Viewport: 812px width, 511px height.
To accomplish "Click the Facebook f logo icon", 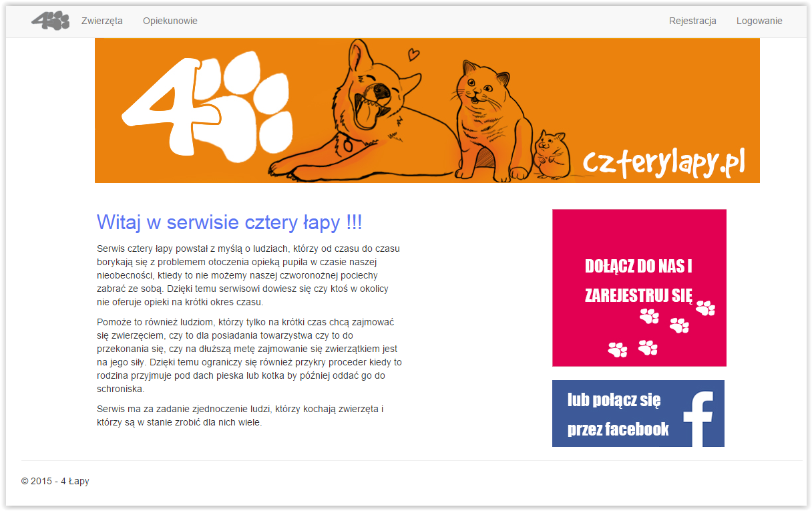I will [x=698, y=419].
